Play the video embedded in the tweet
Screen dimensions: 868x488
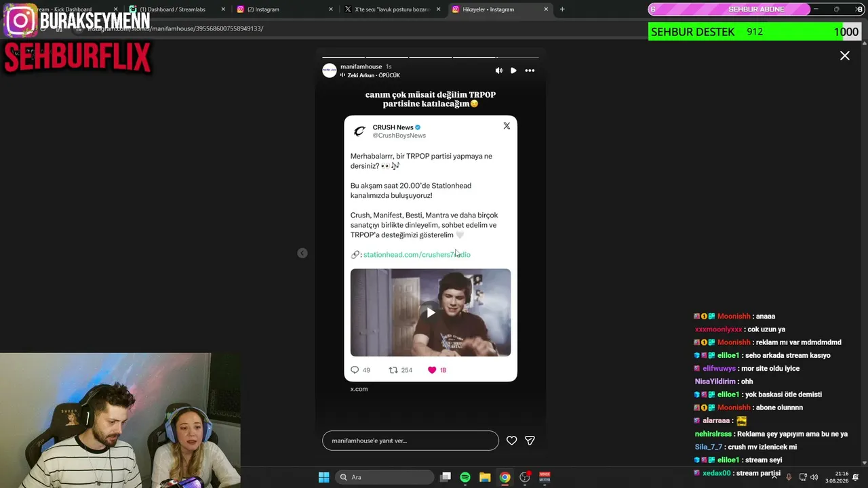tap(431, 312)
